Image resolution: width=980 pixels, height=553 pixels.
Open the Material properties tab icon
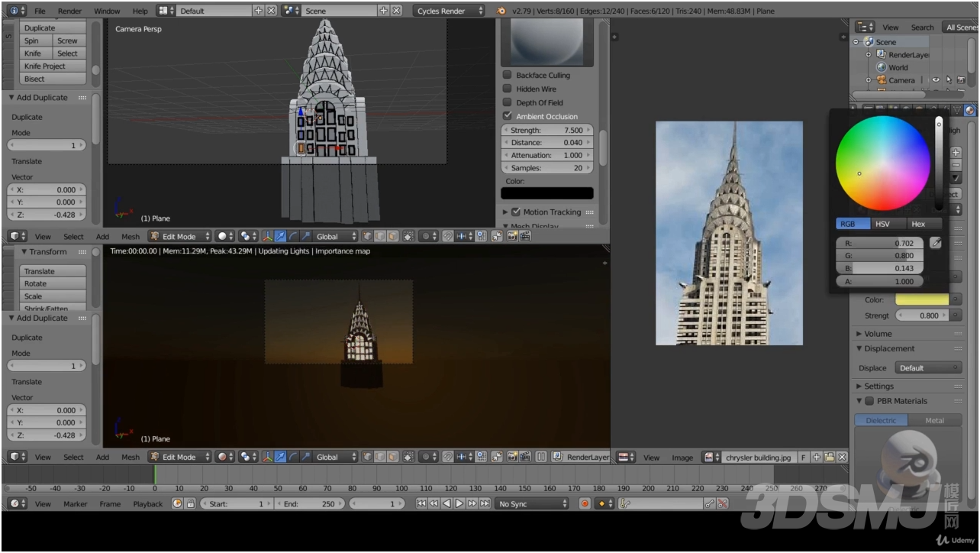click(969, 110)
